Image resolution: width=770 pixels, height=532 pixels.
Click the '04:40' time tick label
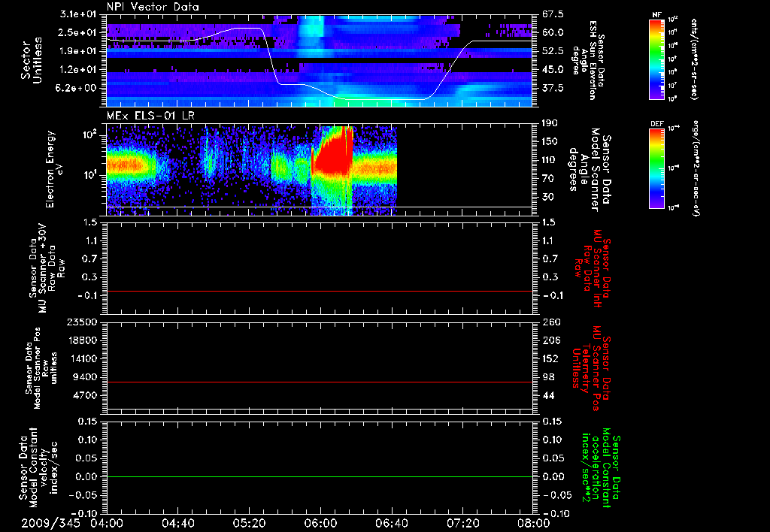177,523
